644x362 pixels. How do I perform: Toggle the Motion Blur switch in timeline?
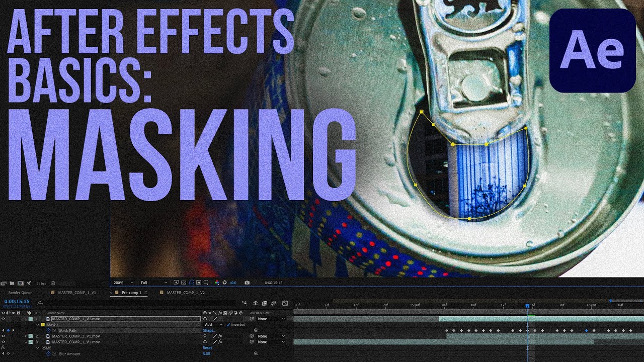pyautogui.click(x=273, y=303)
